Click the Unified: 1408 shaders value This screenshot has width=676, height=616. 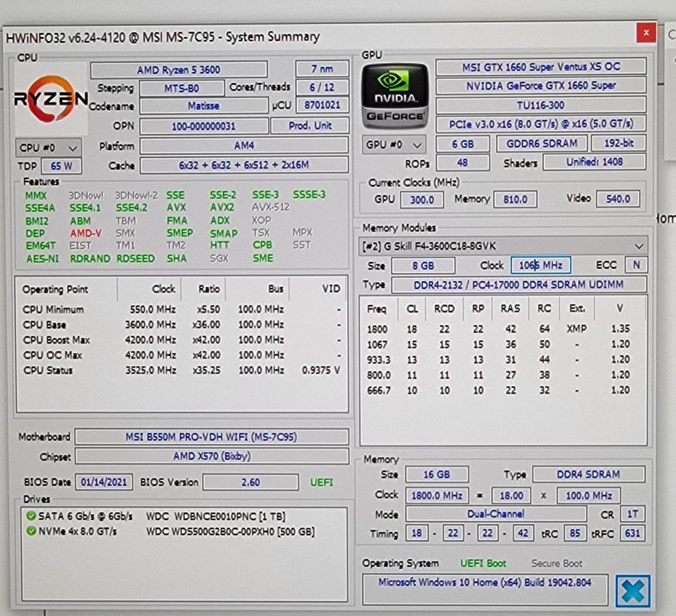594,162
